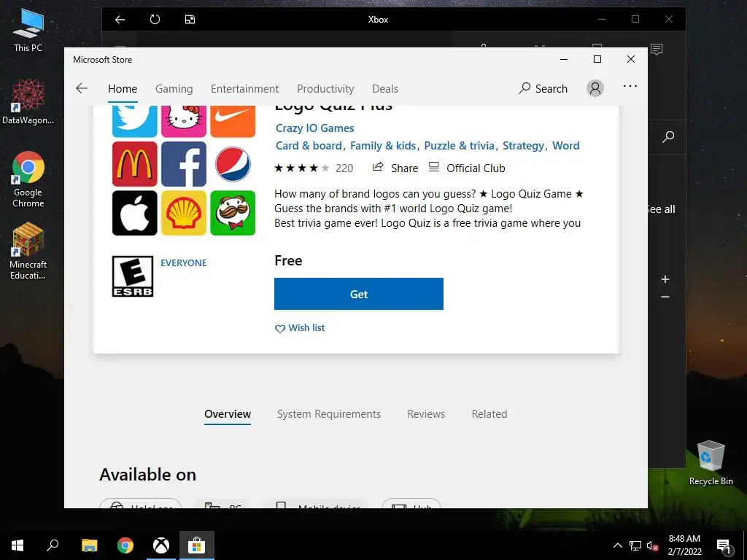Click the Pepsi logo tile
The width and height of the screenshot is (747, 560).
pyautogui.click(x=233, y=164)
